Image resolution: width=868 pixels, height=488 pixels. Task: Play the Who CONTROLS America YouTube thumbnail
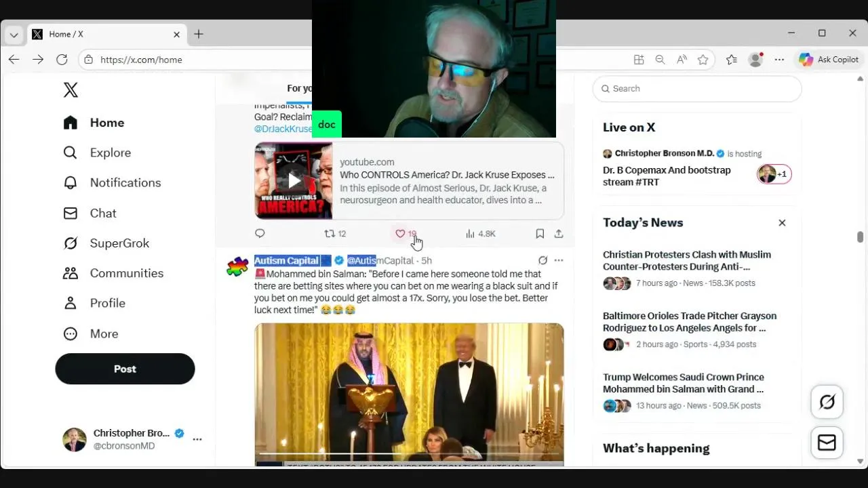coord(294,180)
